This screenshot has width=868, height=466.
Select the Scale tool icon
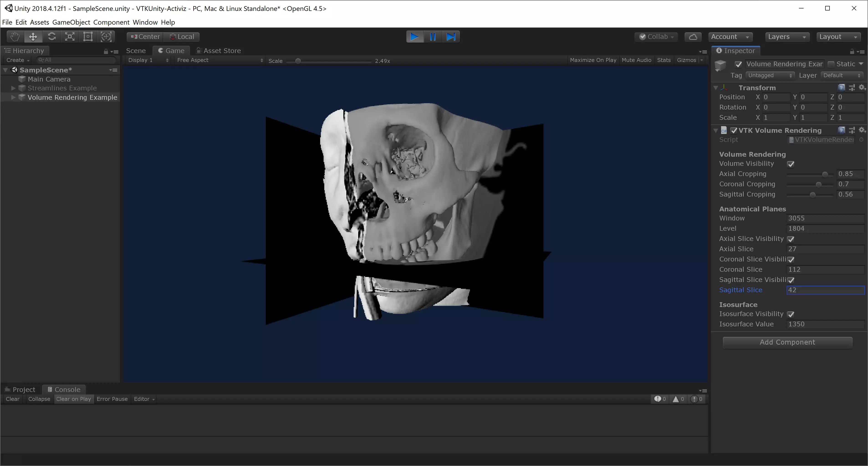[x=70, y=36]
